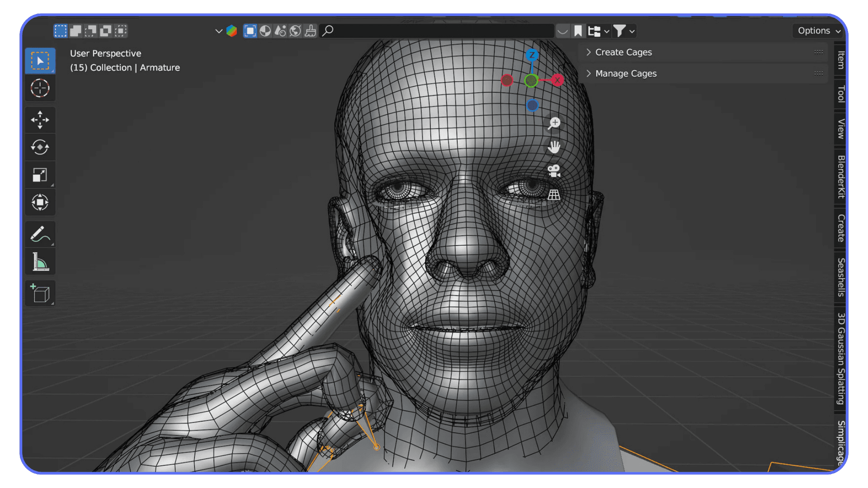The image size is (868, 488).
Task: Toggle camera view in viewport
Action: (x=554, y=171)
